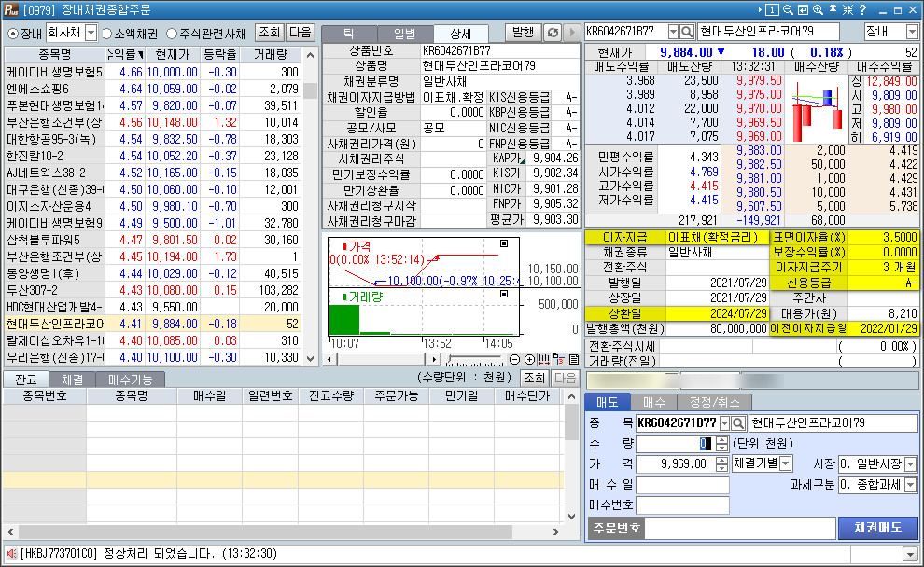Switch to the 일별 tab
The width and height of the screenshot is (924, 567).
pyautogui.click(x=405, y=34)
